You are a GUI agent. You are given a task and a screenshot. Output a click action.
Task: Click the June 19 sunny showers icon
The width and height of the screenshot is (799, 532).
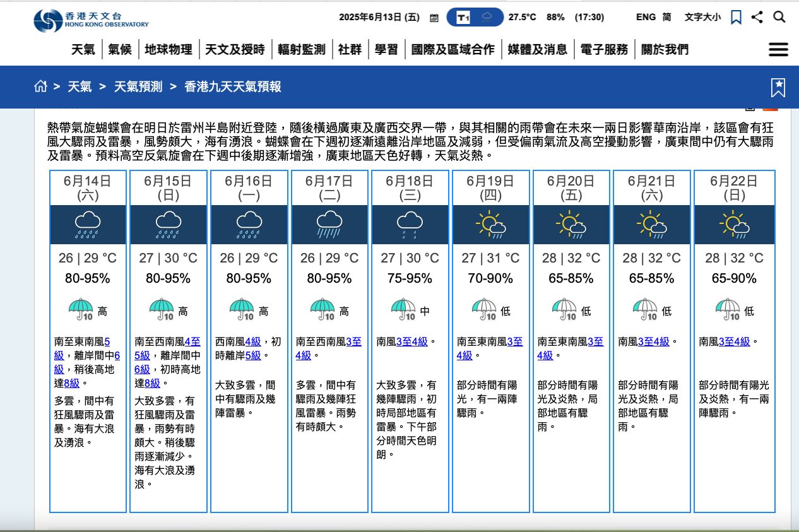point(491,225)
